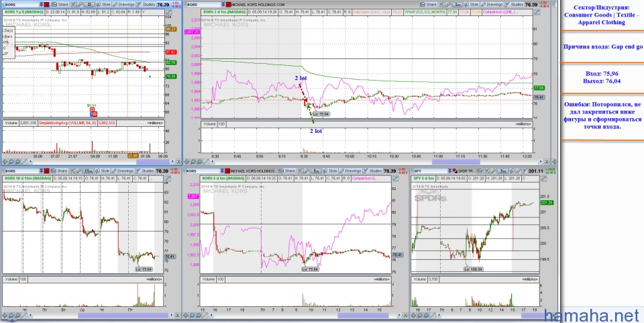The height and width of the screenshot is (323, 644).
Task: Open Studies in KORS 15m chart
Action: pyautogui.click(x=145, y=171)
